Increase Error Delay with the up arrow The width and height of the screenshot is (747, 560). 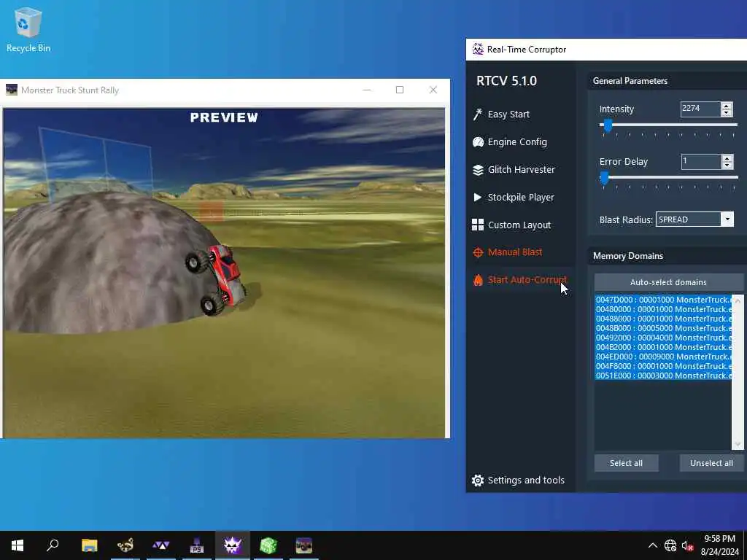727,158
